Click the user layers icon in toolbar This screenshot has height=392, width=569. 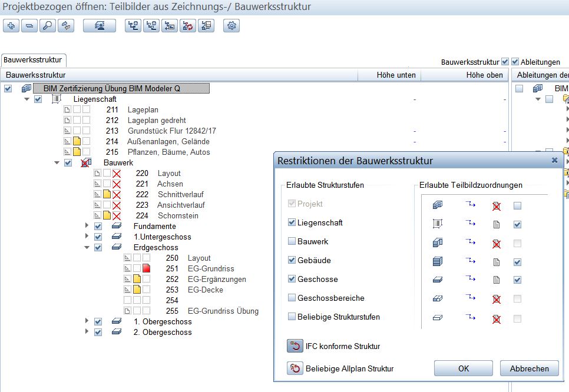pos(99,26)
